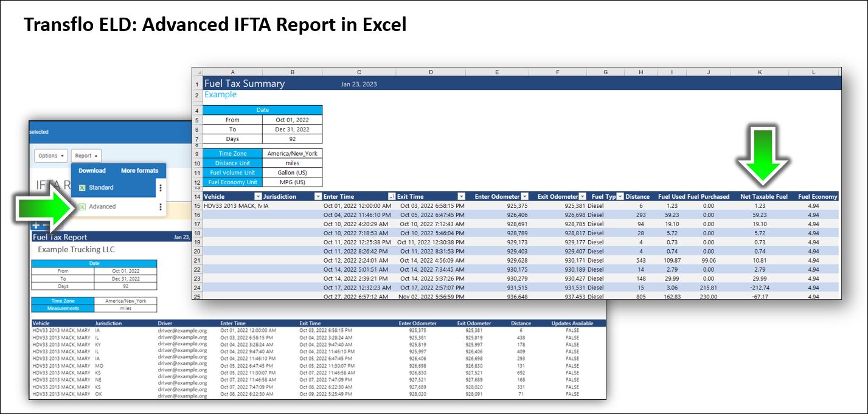This screenshot has height=414, width=868.
Task: Select the 'Oct 01, 2022' From date cell
Action: (x=293, y=120)
